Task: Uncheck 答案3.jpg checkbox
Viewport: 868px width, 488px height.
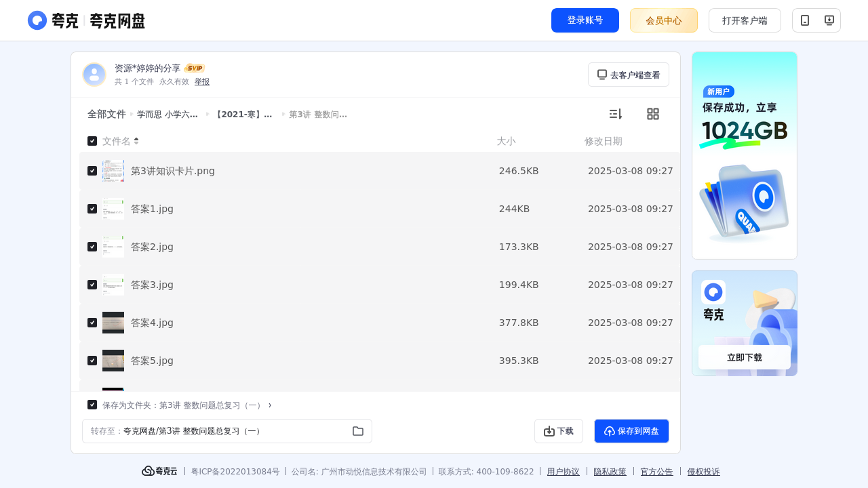Action: [92, 285]
